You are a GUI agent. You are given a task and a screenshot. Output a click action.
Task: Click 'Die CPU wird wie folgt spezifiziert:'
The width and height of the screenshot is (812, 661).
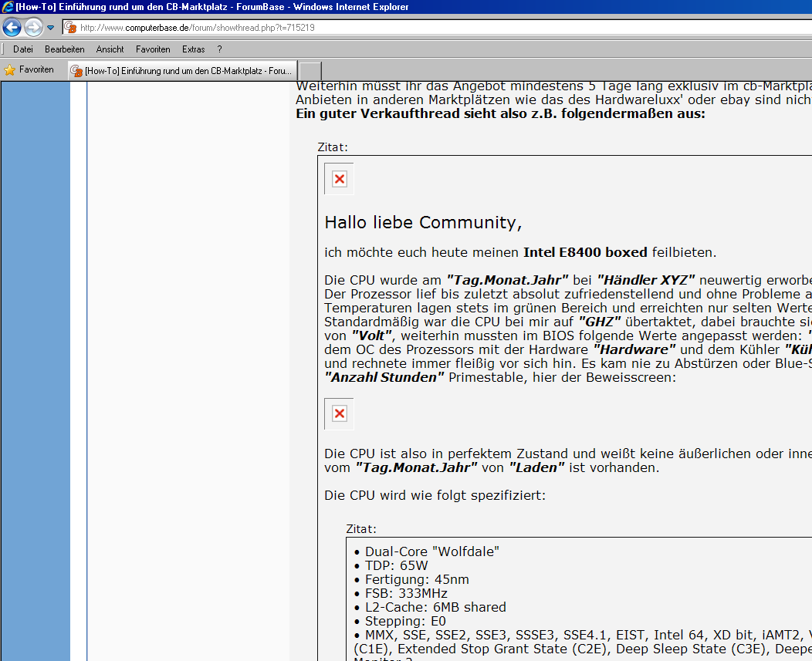click(x=435, y=495)
